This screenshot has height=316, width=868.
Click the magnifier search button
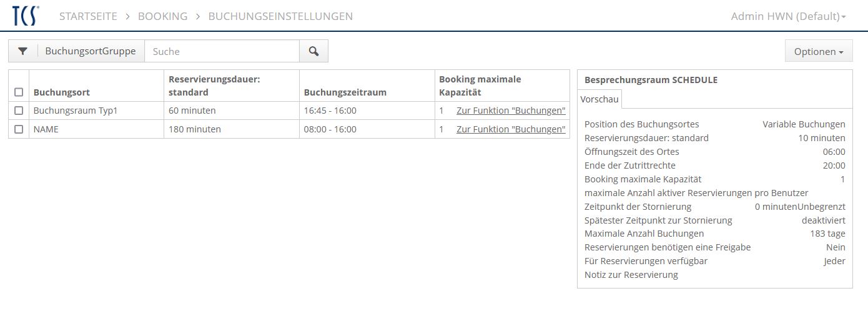coord(313,51)
